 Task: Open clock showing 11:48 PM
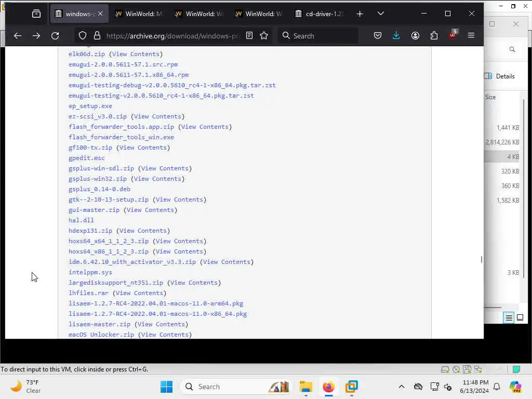pyautogui.click(x=474, y=387)
